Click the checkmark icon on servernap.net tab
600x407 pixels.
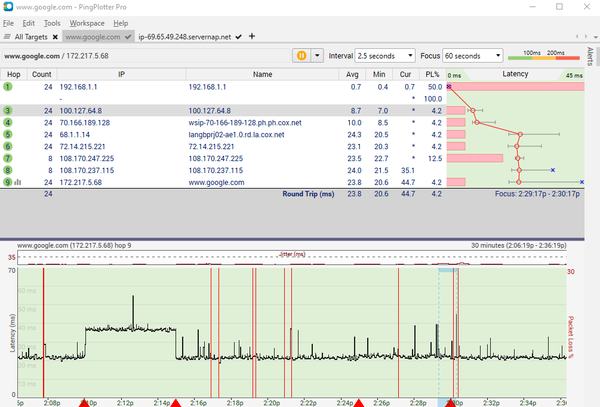pyautogui.click(x=239, y=37)
